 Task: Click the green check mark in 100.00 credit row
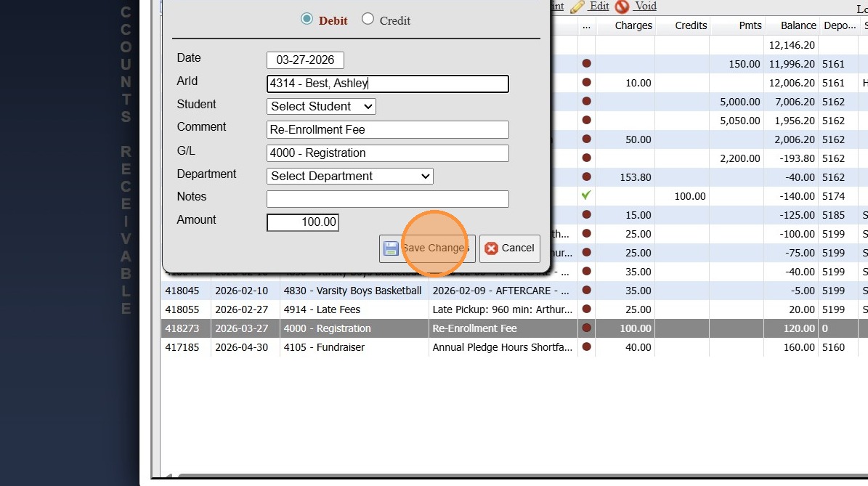[586, 195]
